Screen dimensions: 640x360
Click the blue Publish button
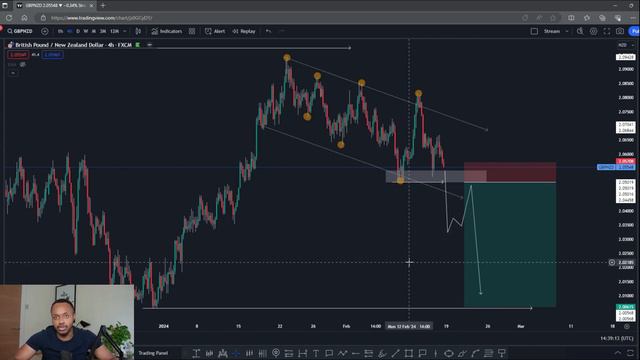click(x=635, y=31)
